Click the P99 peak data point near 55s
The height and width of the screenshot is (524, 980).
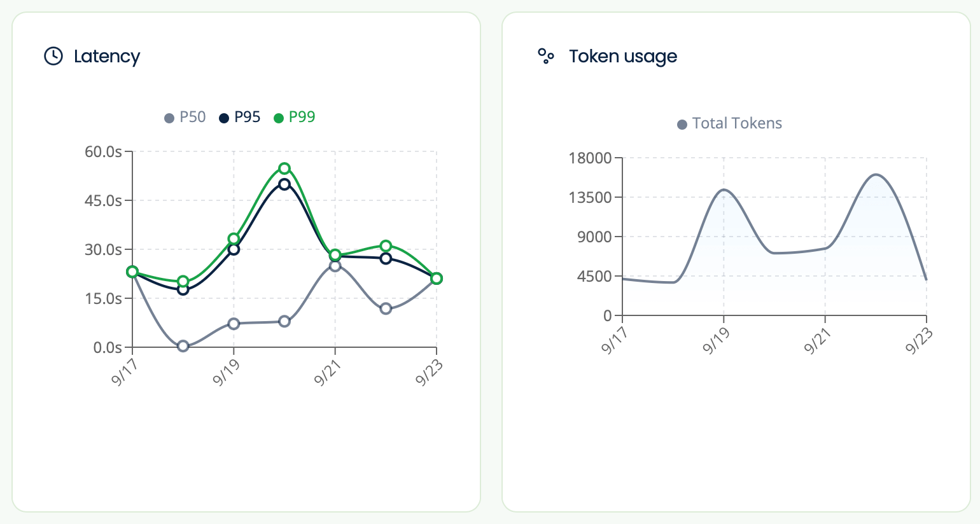(284, 169)
